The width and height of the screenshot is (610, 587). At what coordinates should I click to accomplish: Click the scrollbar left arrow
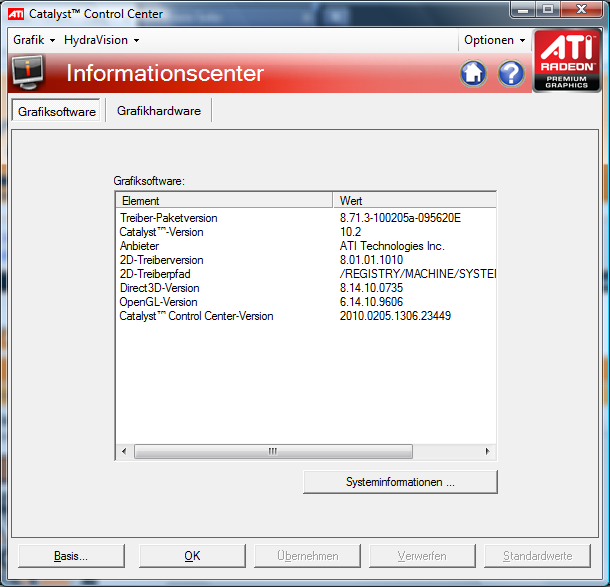124,452
